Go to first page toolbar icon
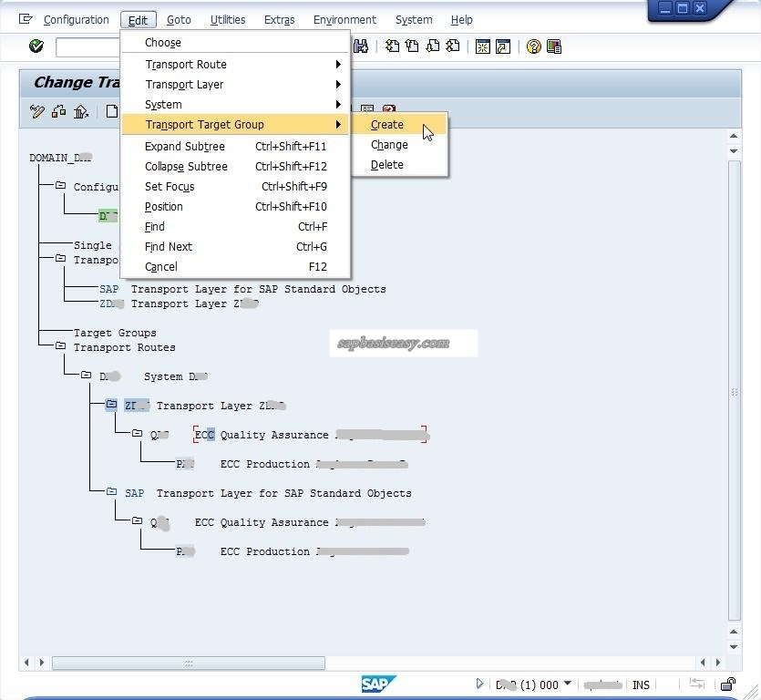Viewport: 761px width, 700px height. (x=392, y=46)
